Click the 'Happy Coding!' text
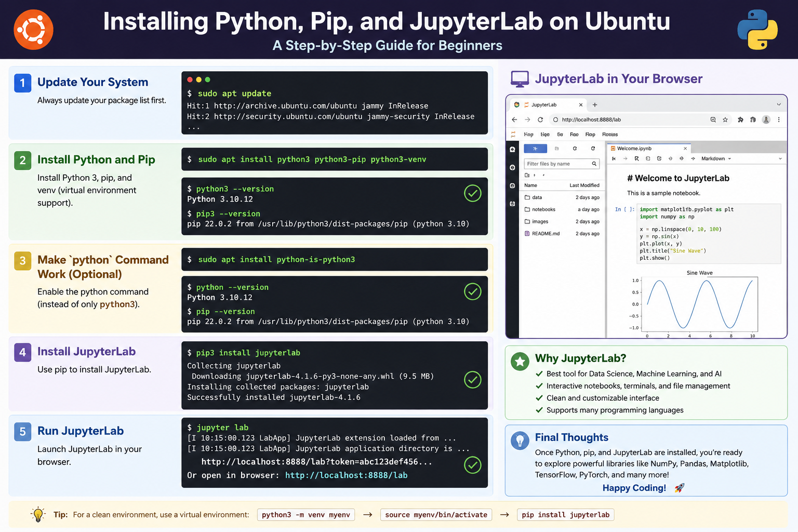The height and width of the screenshot is (532, 798). 634,488
